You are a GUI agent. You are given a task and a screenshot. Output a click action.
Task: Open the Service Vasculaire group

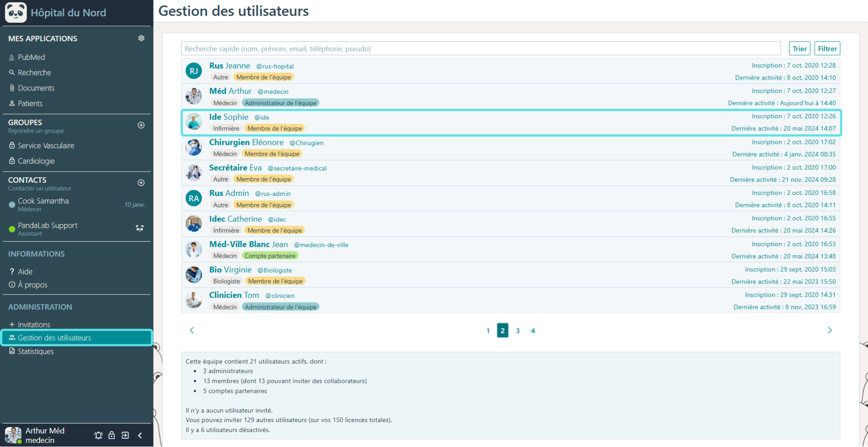[46, 146]
